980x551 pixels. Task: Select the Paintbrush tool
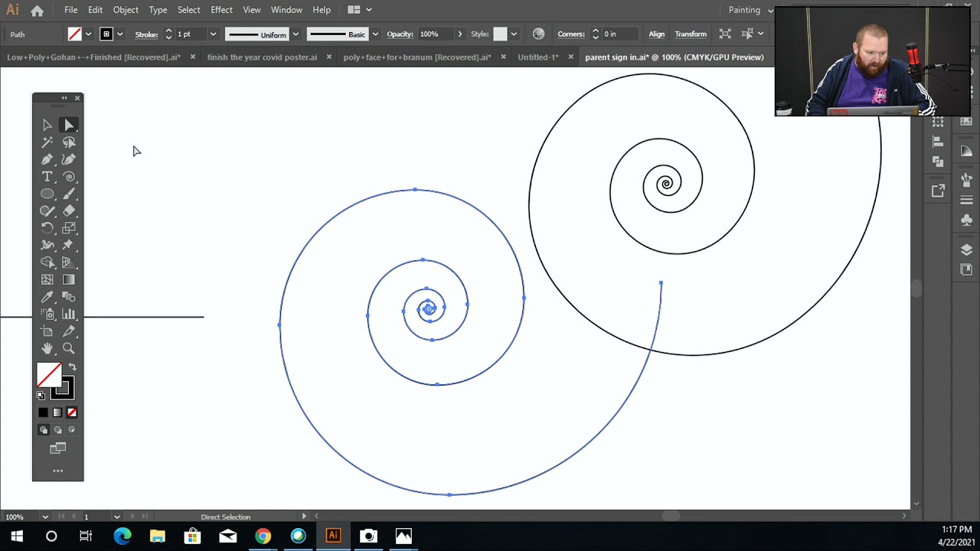[x=69, y=194]
